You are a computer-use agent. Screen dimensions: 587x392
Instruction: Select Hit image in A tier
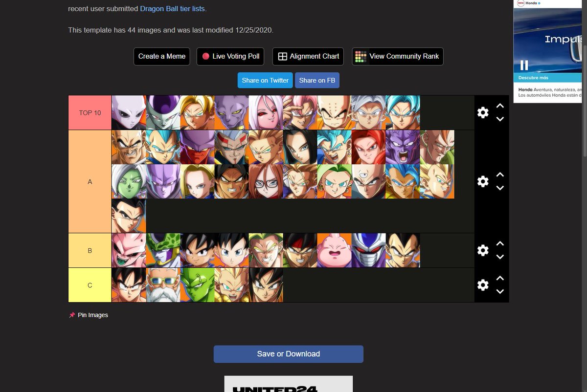163,181
